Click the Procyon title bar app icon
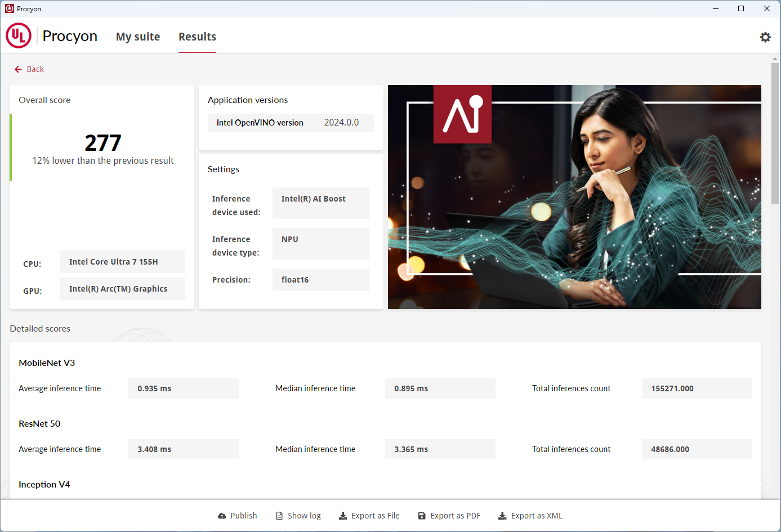781x532 pixels. point(10,8)
